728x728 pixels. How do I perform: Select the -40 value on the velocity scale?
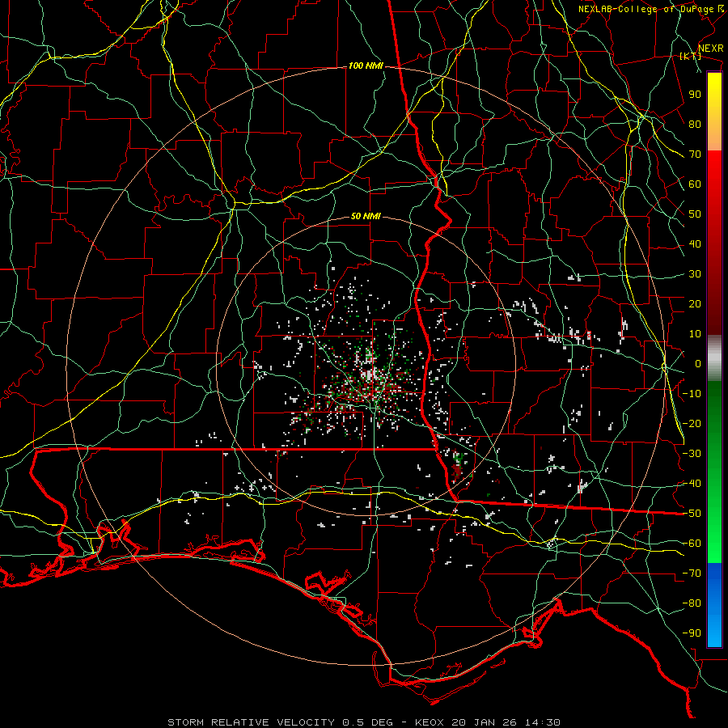692,484
